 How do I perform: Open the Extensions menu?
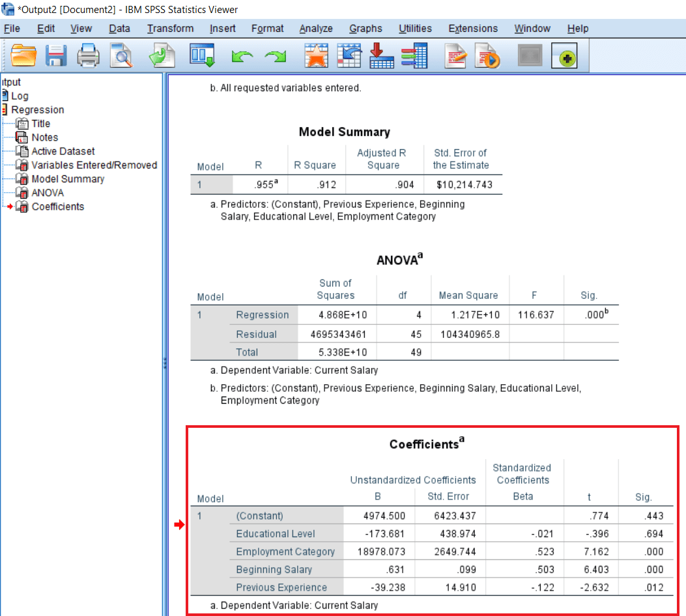(473, 29)
